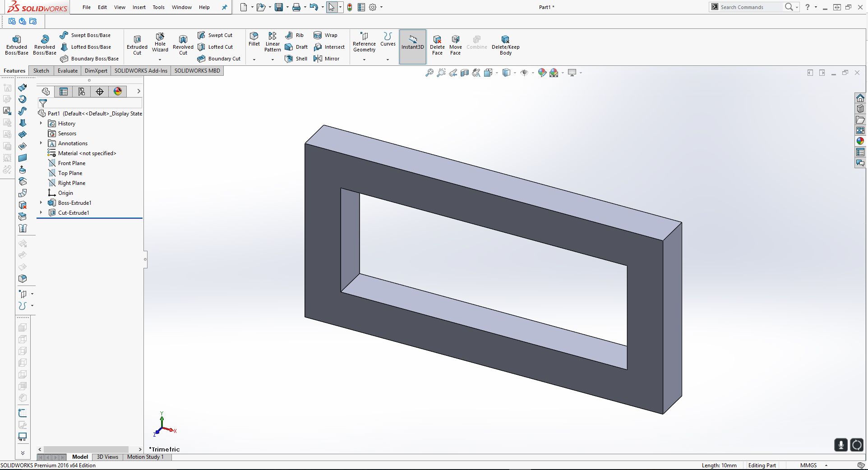
Task: Open Appearances task pane color ball
Action: pyautogui.click(x=860, y=141)
